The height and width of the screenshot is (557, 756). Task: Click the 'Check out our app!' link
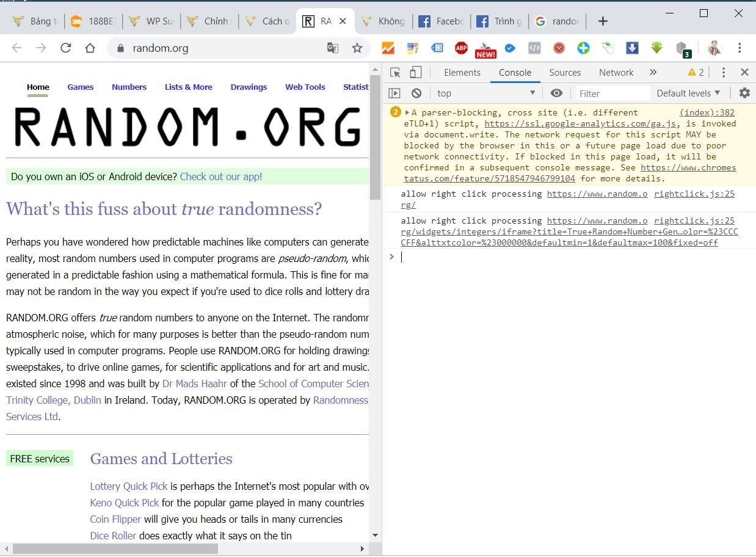(x=221, y=177)
